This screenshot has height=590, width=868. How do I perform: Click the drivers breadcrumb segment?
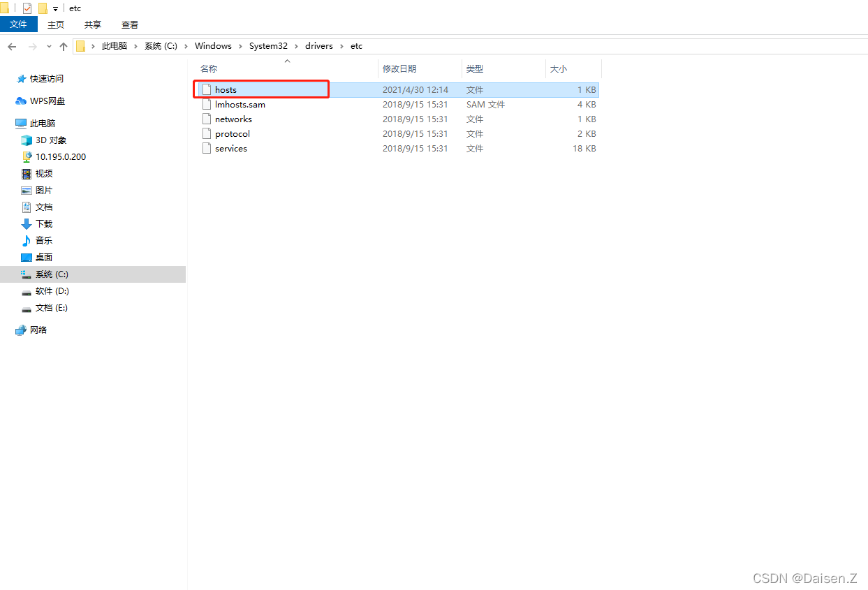point(319,46)
